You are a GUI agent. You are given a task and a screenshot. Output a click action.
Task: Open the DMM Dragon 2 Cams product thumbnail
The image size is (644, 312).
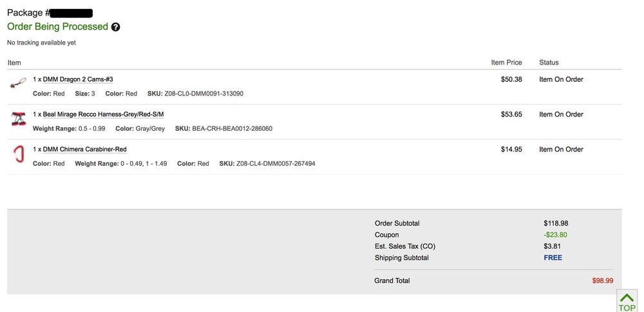point(18,84)
